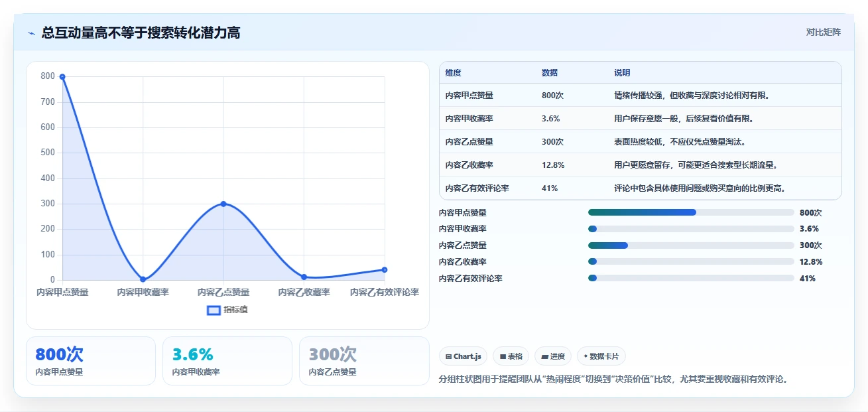Viewport: 868px width, 412px height.
Task: Open the grey 300次 data card
Action: (364, 361)
